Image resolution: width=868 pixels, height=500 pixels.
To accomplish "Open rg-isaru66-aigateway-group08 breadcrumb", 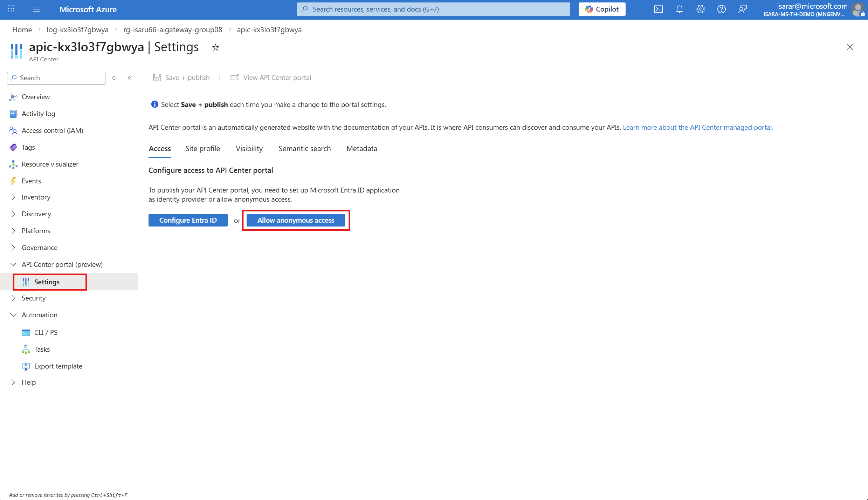I will (x=173, y=29).
